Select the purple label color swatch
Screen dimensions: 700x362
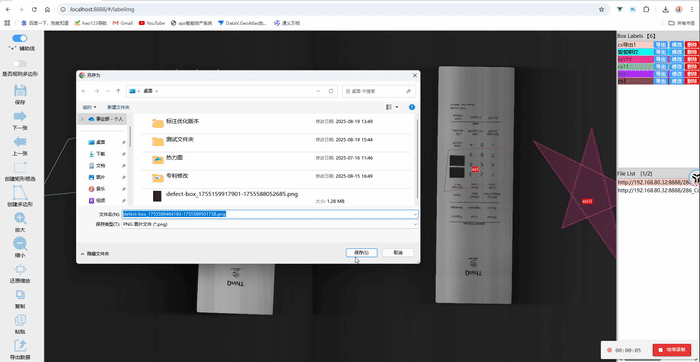click(635, 74)
